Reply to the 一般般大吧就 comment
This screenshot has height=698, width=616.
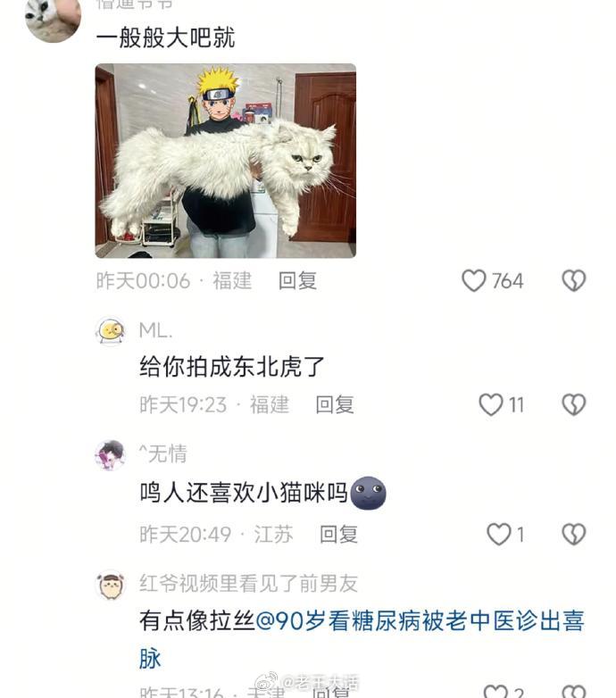coord(298,281)
